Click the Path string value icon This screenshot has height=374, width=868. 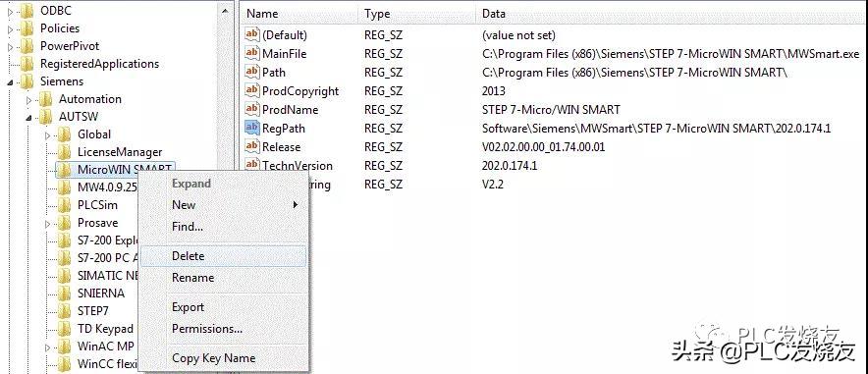coord(252,72)
